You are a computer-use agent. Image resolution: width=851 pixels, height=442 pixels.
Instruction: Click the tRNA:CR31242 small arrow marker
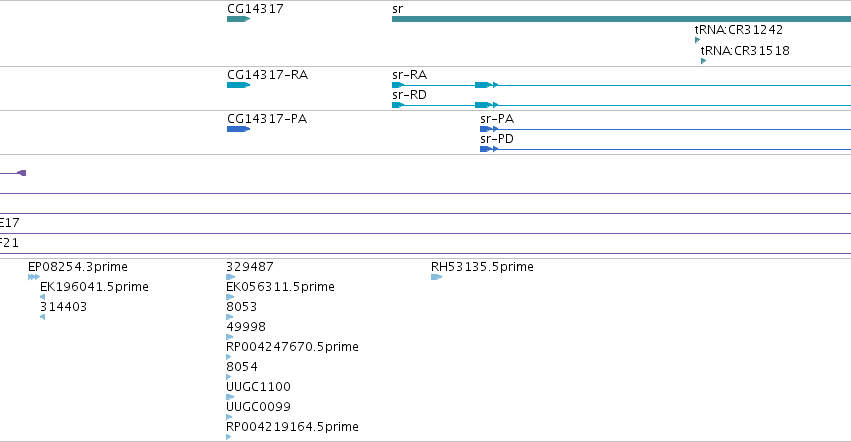[697, 40]
